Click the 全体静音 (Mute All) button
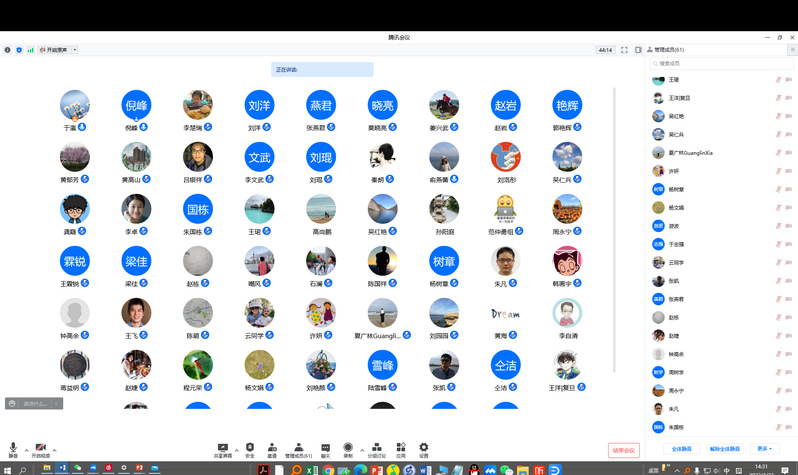 tap(683, 448)
